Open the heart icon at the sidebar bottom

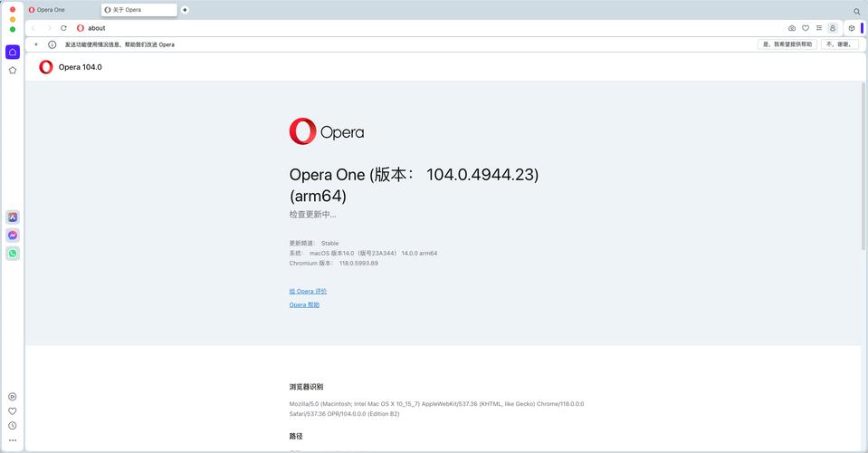[13, 411]
